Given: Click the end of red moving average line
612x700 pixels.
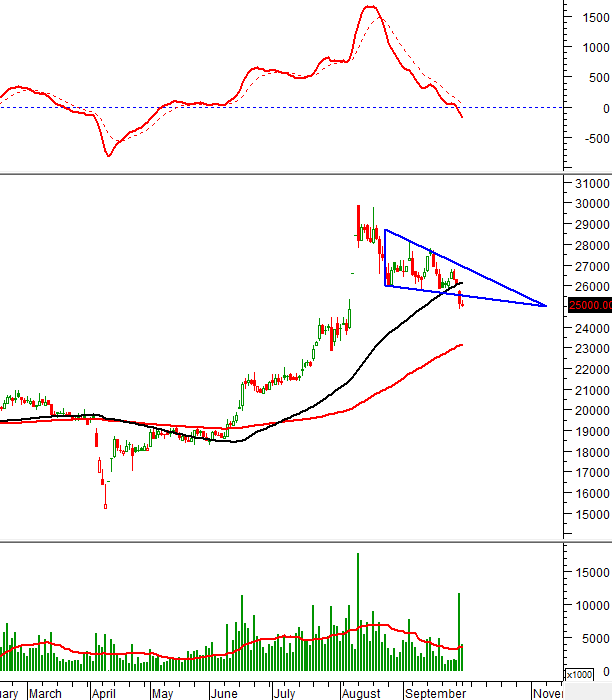Looking at the screenshot, I should click(462, 345).
